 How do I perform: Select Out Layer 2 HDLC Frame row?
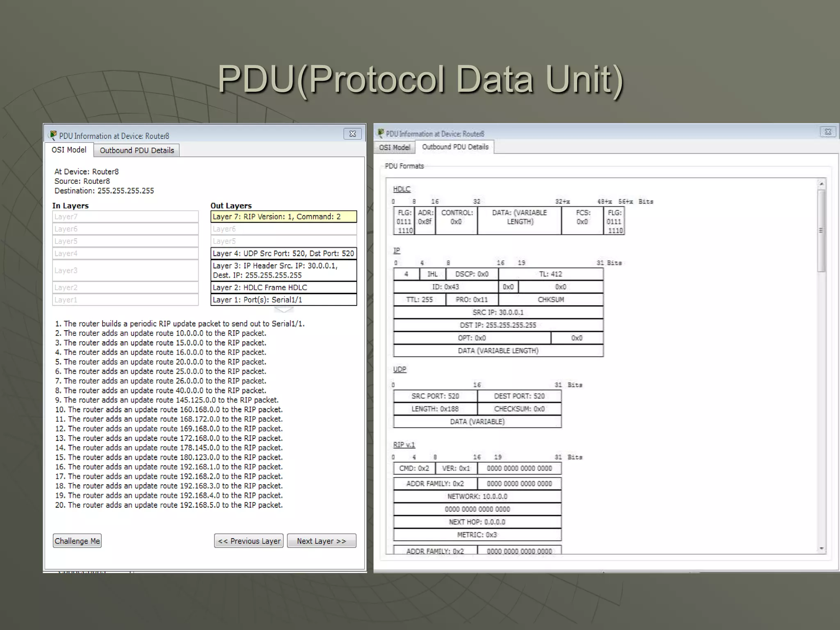(284, 288)
